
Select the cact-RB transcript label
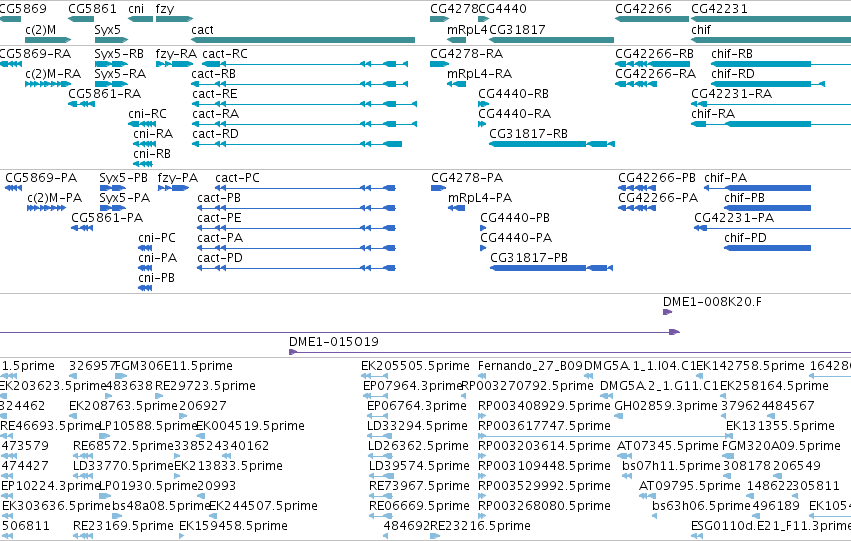click(x=213, y=74)
